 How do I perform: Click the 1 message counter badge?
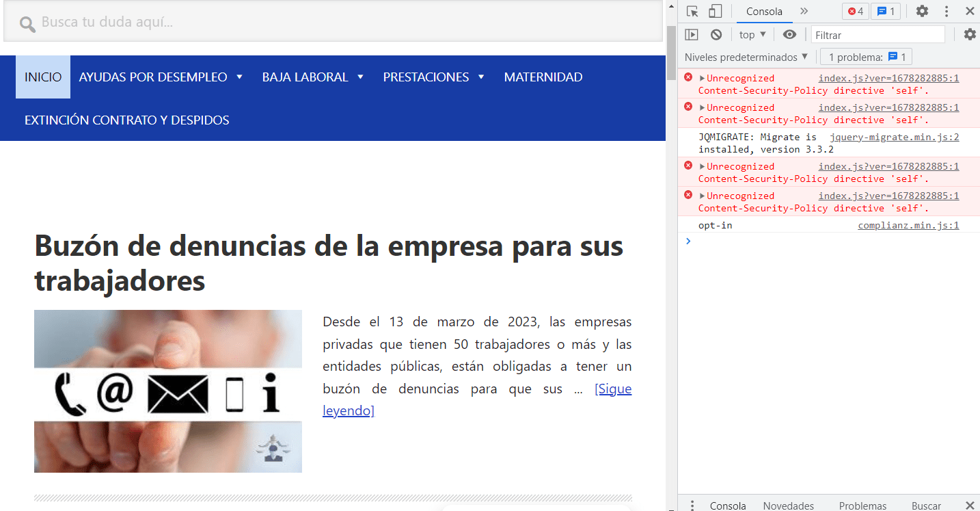point(886,11)
